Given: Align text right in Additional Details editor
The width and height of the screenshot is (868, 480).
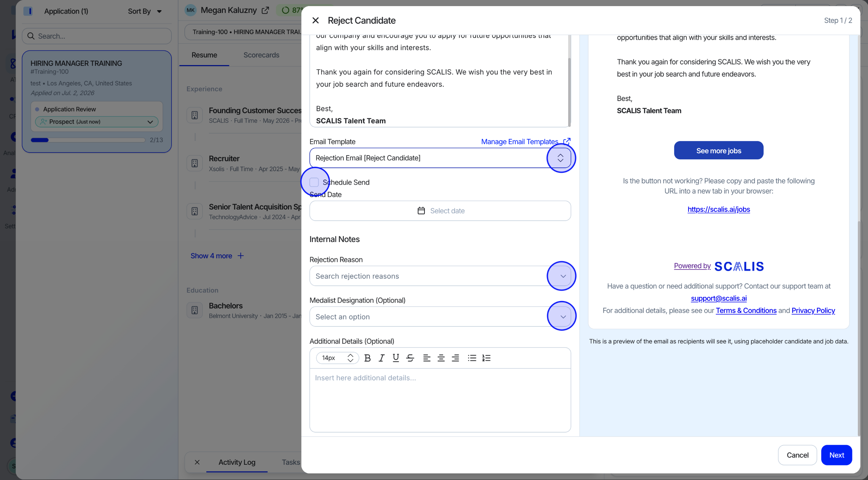Looking at the screenshot, I should pos(456,358).
